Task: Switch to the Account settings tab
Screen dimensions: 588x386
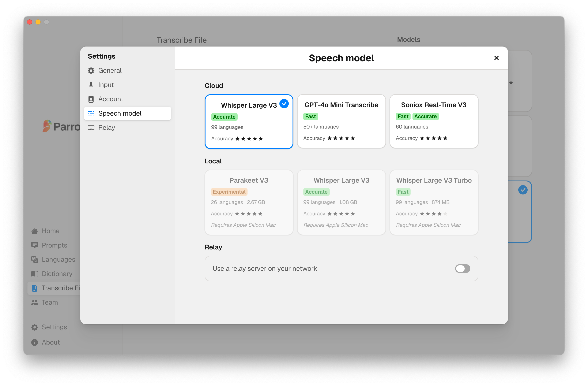Action: point(128,99)
